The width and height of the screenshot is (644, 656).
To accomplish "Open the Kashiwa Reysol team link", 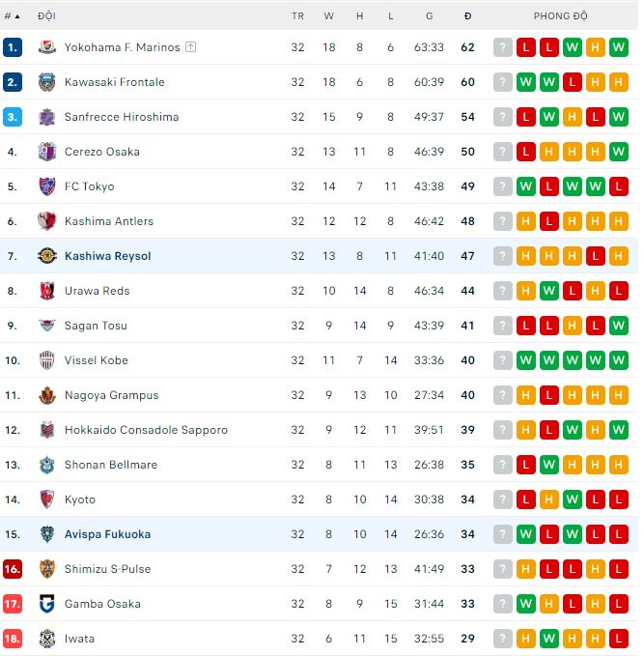I will pos(107,256).
